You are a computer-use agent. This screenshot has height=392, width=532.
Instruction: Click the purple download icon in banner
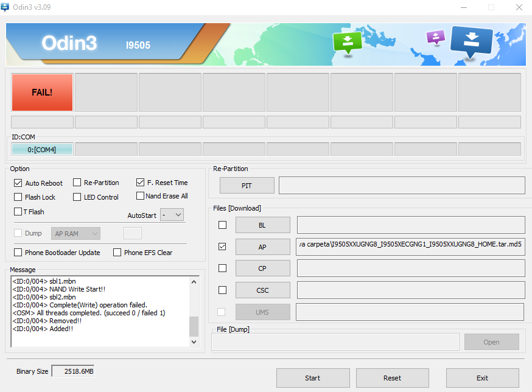[436, 37]
